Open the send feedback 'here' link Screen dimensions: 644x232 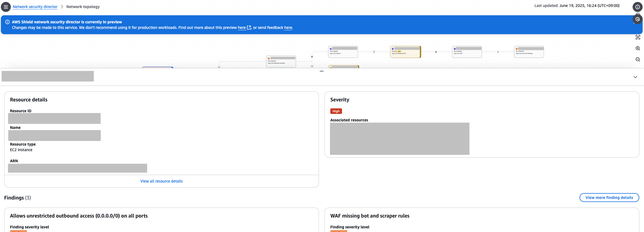pos(288,28)
